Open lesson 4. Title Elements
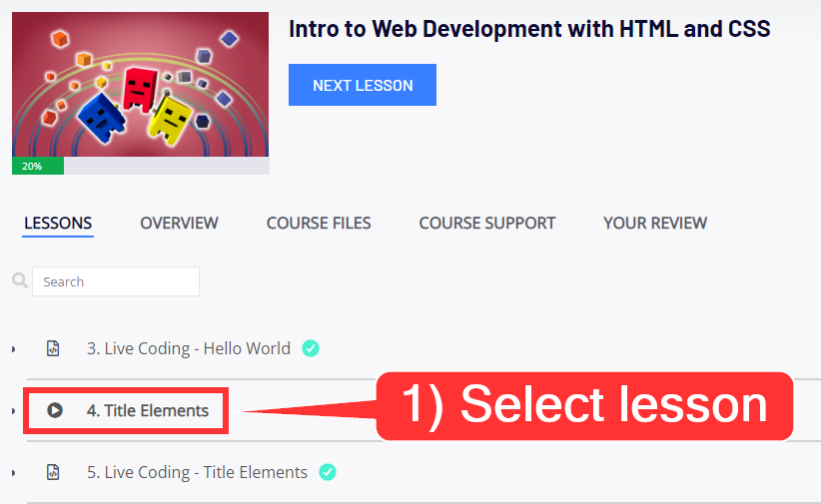The width and height of the screenshot is (821, 504). (148, 410)
